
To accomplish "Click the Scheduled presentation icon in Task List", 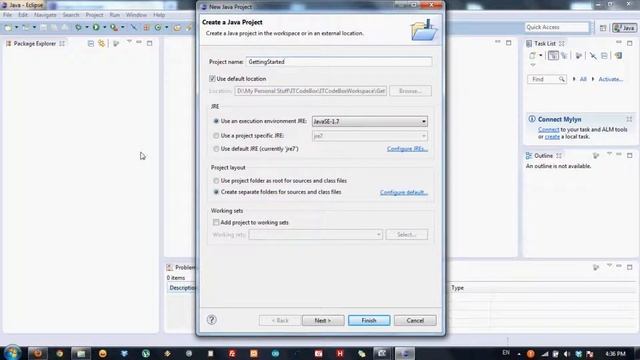I will pos(564,56).
